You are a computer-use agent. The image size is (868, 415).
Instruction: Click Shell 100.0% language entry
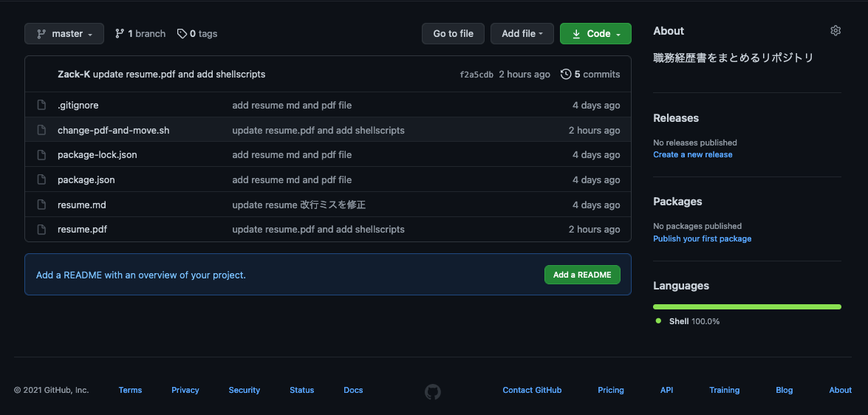pyautogui.click(x=688, y=321)
